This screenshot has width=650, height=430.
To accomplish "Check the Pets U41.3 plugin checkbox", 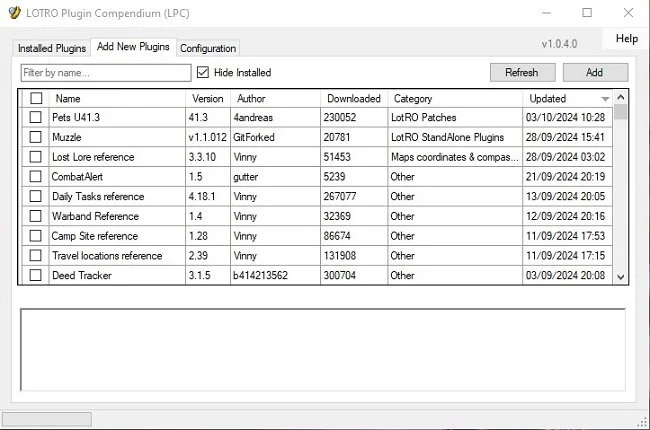I will (x=36, y=117).
